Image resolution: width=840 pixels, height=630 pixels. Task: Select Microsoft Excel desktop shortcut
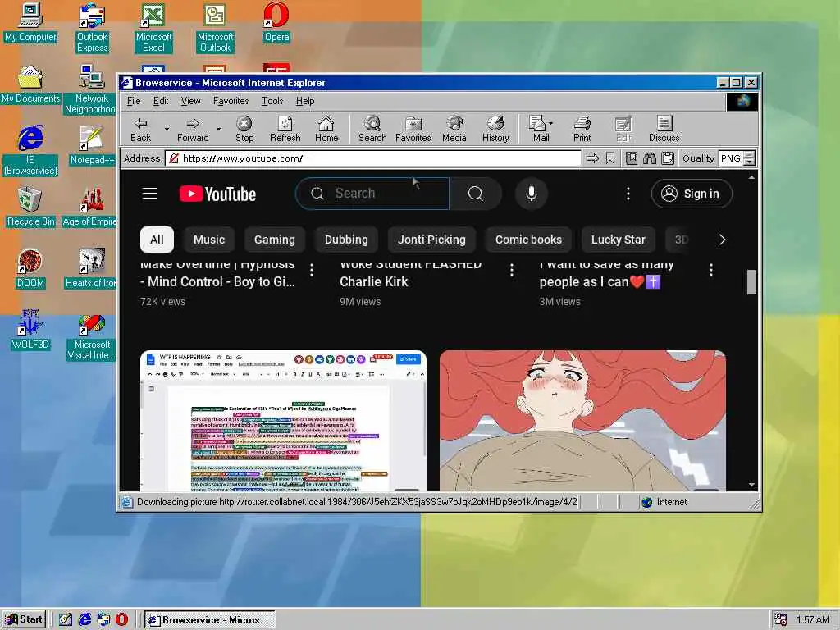coord(153,27)
